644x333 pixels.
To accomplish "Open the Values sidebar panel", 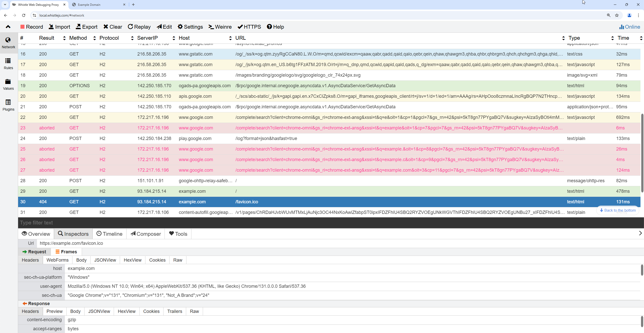I will tap(8, 84).
